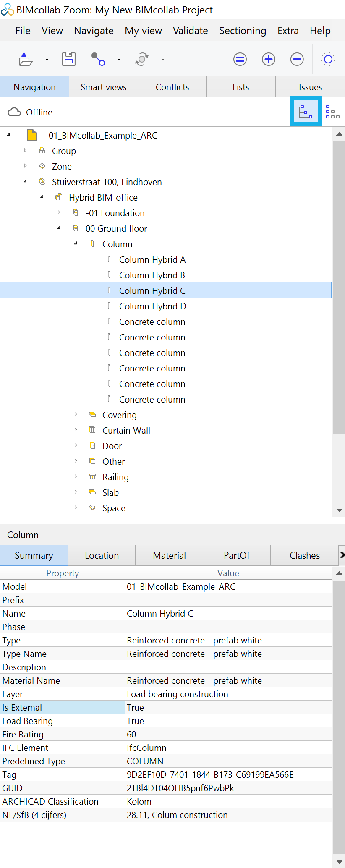The image size is (345, 868).
Task: Open the File menu
Action: coord(23,31)
